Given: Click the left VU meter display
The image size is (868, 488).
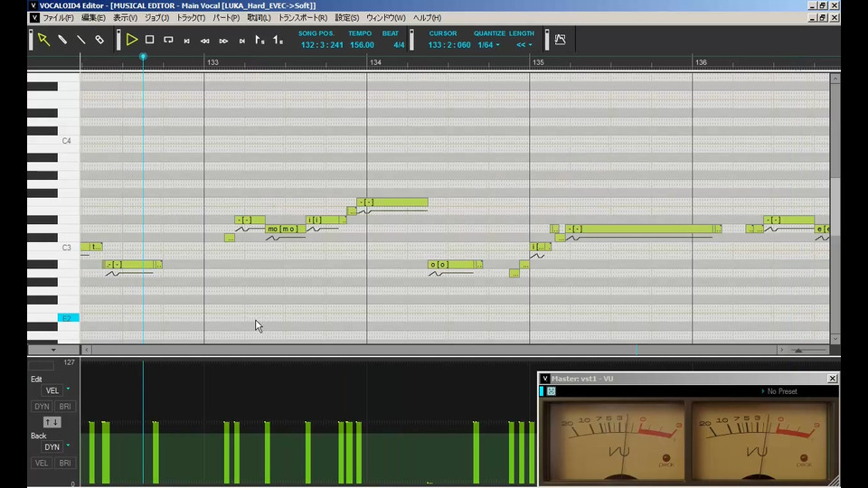Looking at the screenshot, I should (x=615, y=441).
